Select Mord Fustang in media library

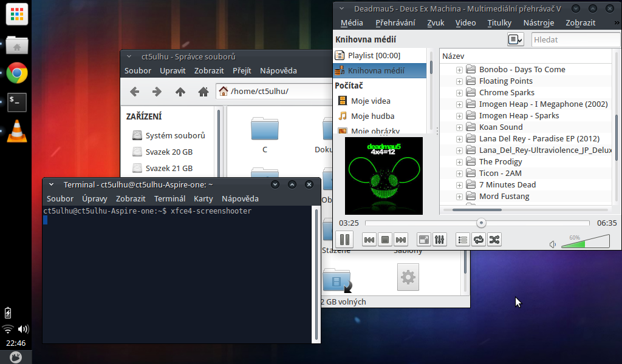click(x=504, y=197)
